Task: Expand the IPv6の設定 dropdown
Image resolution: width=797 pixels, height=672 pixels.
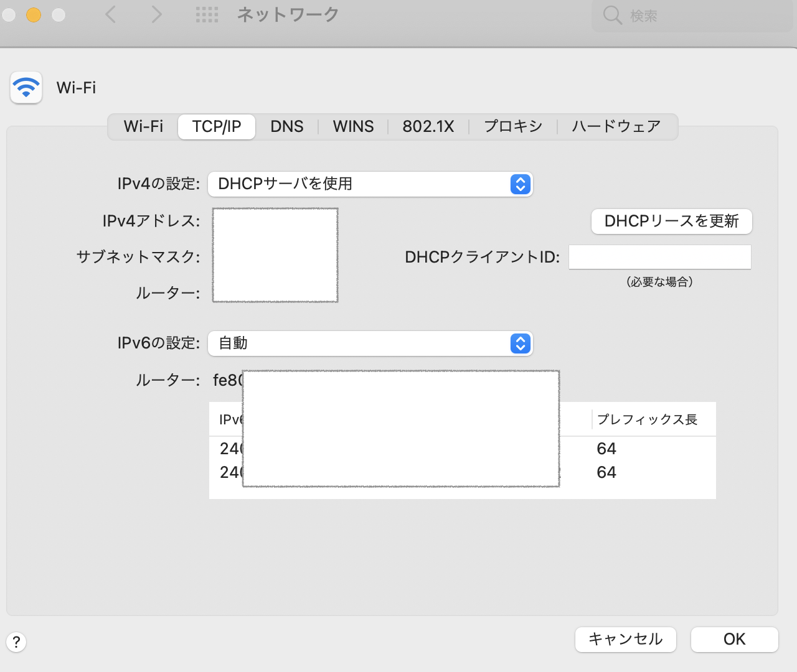Action: (370, 343)
